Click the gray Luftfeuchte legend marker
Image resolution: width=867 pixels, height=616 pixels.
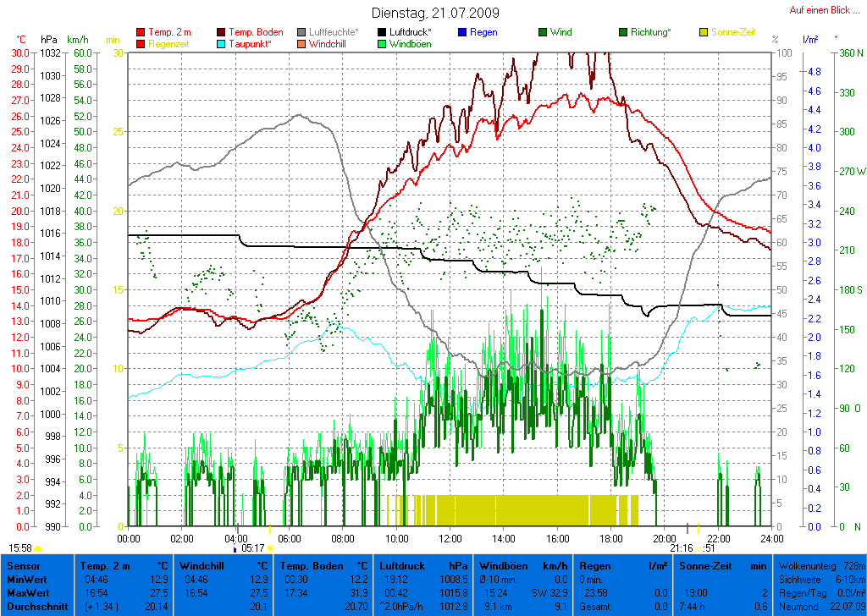[x=301, y=32]
